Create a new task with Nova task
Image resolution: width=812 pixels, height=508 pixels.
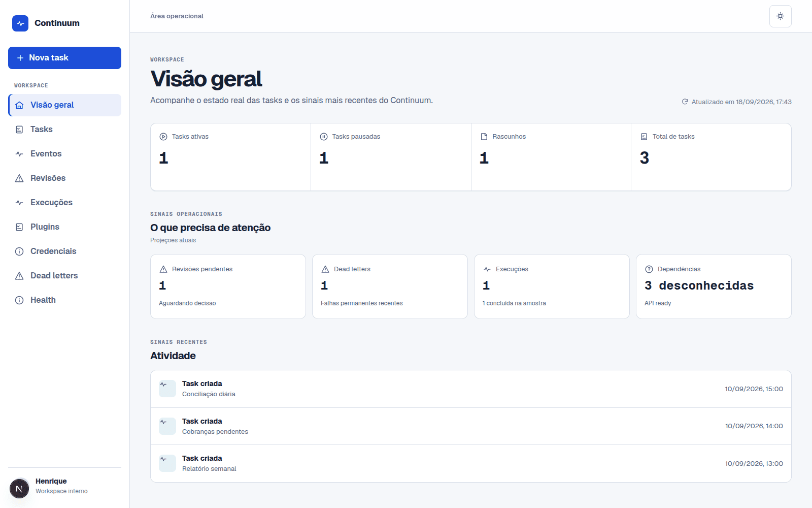(64, 58)
